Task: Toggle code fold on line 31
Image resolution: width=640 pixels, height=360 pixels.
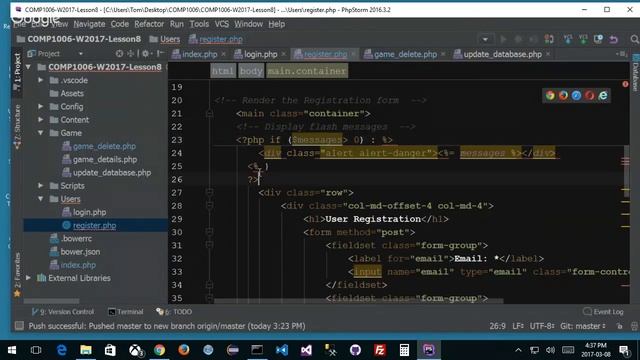Action: pos(209,245)
